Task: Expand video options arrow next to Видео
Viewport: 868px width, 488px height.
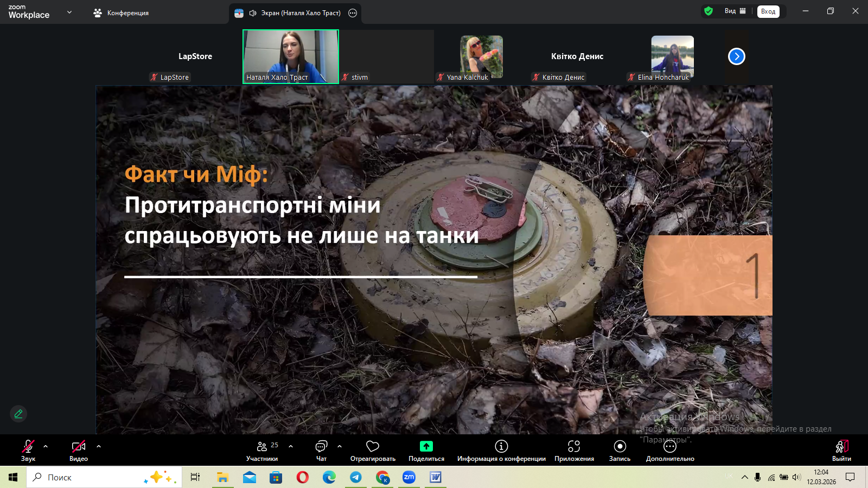Action: click(99, 446)
